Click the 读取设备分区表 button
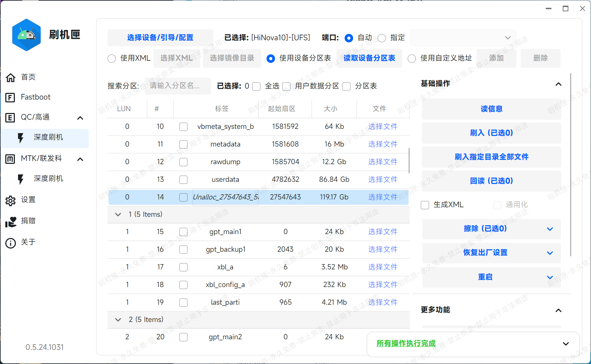The height and width of the screenshot is (364, 591). (x=369, y=58)
